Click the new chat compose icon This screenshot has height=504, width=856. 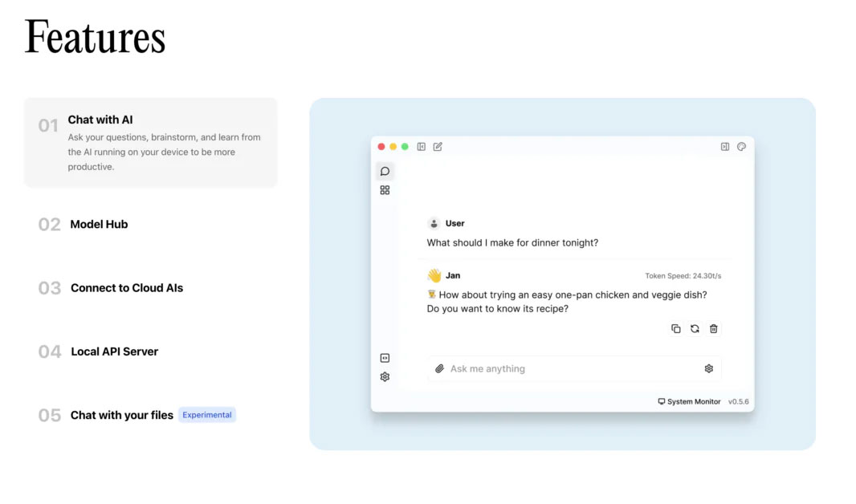[x=438, y=147]
